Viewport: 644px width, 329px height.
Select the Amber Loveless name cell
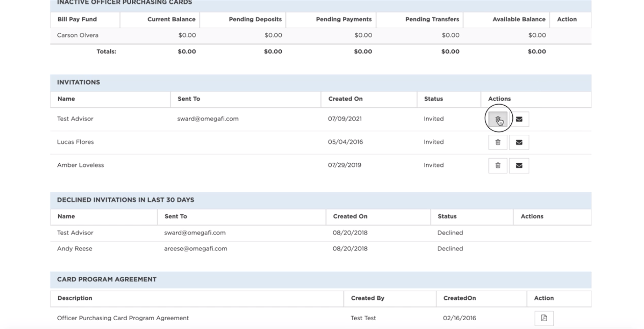[80, 165]
